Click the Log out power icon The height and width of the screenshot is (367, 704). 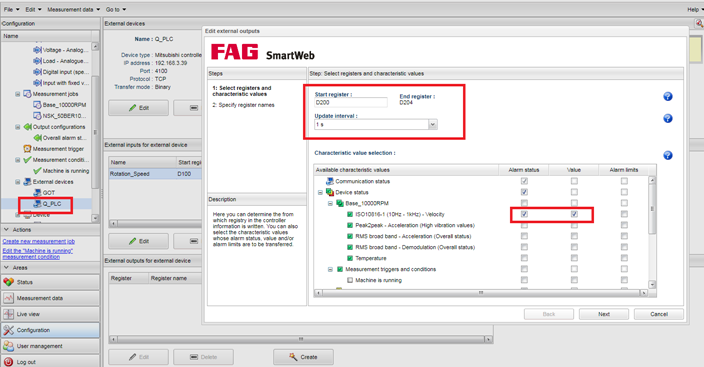[8, 362]
